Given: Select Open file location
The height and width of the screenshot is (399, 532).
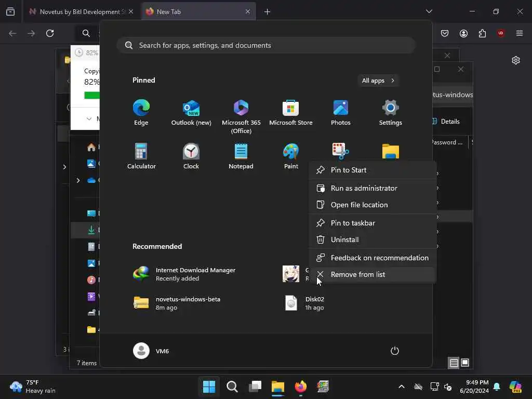Looking at the screenshot, I should point(373,205).
